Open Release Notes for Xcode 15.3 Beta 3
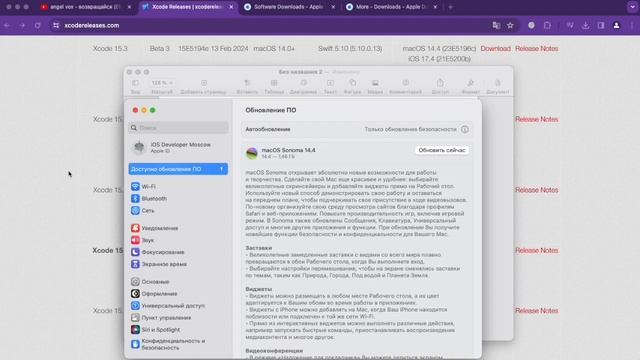 pos(536,49)
